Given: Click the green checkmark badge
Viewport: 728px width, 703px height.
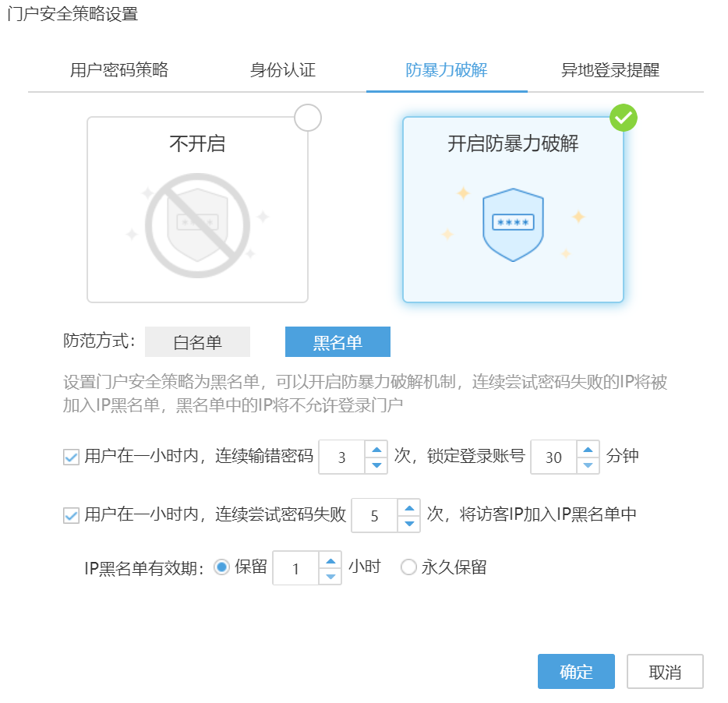Looking at the screenshot, I should tap(624, 118).
